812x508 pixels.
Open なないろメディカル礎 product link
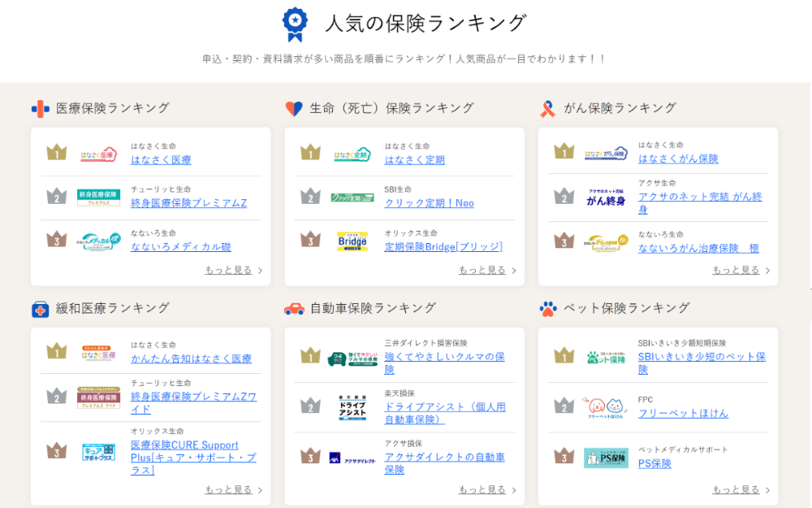pos(180,247)
